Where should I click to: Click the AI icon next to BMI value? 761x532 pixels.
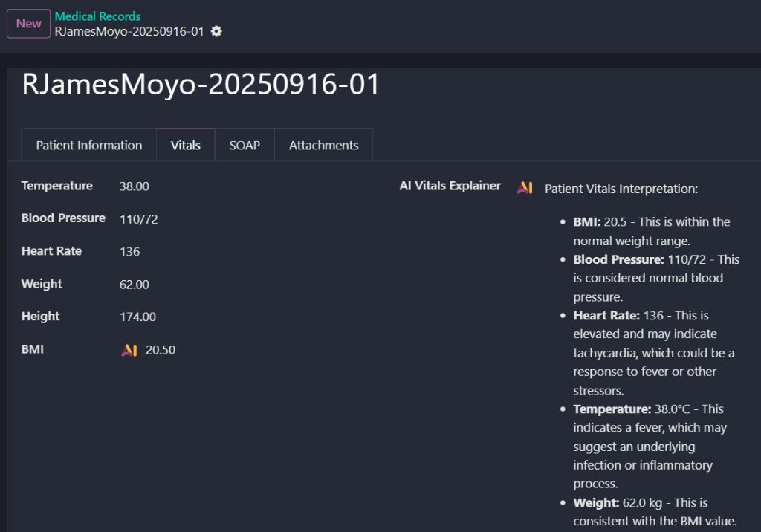click(x=129, y=349)
